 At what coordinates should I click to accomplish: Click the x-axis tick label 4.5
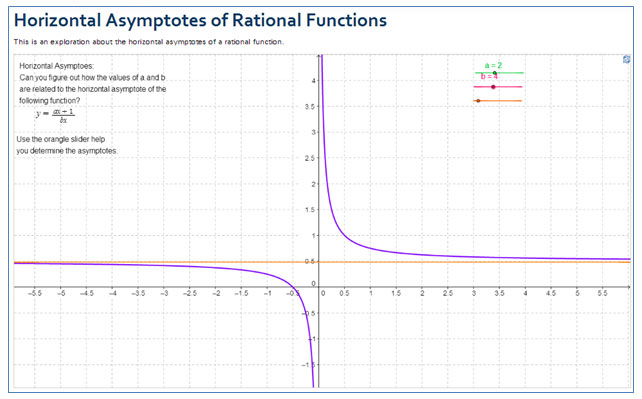point(551,293)
